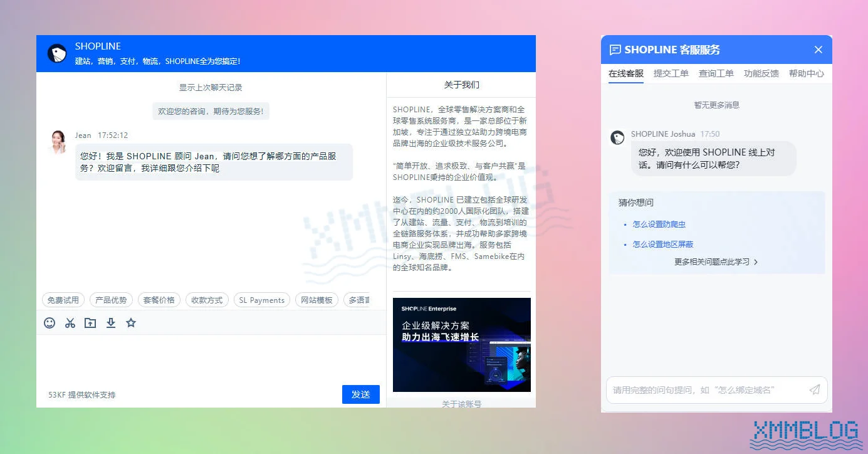The image size is (868, 454).
Task: Click the download chat record icon
Action: point(111,323)
